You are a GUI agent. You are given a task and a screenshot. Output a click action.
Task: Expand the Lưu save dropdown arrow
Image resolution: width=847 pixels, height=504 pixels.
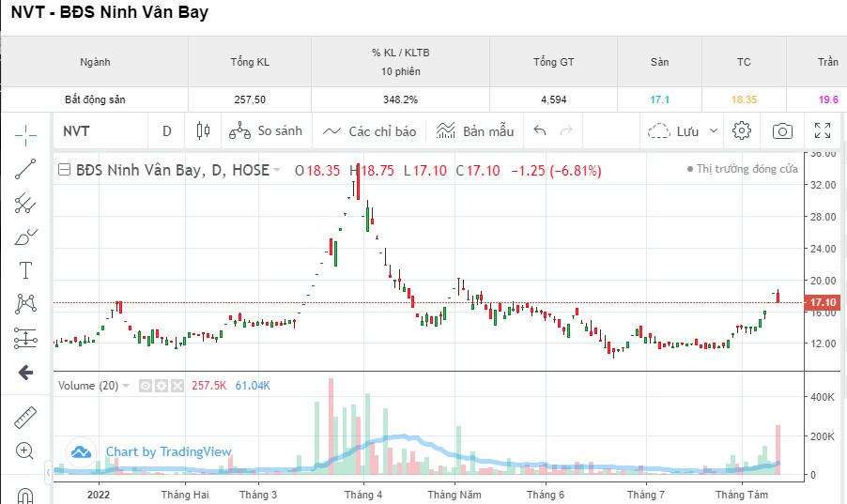[x=714, y=131]
